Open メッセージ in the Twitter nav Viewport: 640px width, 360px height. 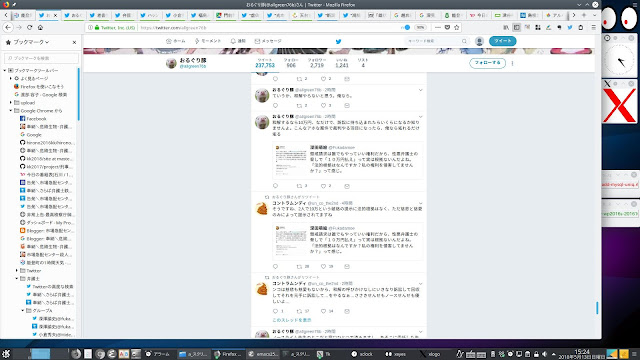click(x=268, y=41)
